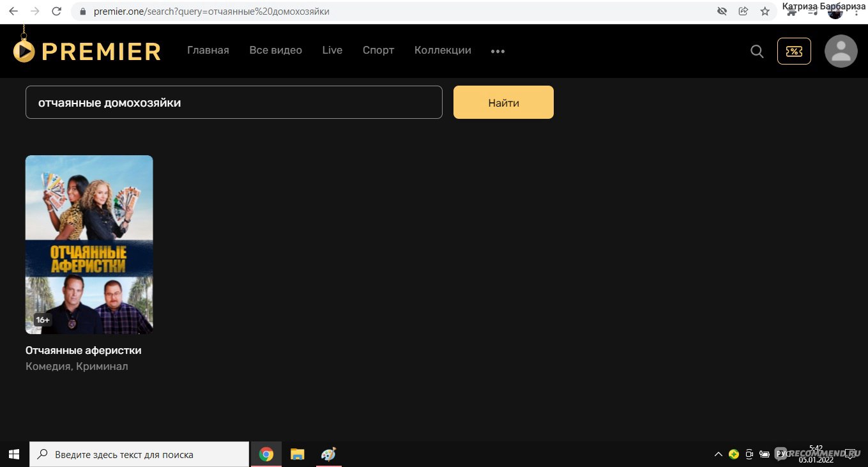Open the user profile avatar
The width and height of the screenshot is (868, 467).
coord(841,51)
